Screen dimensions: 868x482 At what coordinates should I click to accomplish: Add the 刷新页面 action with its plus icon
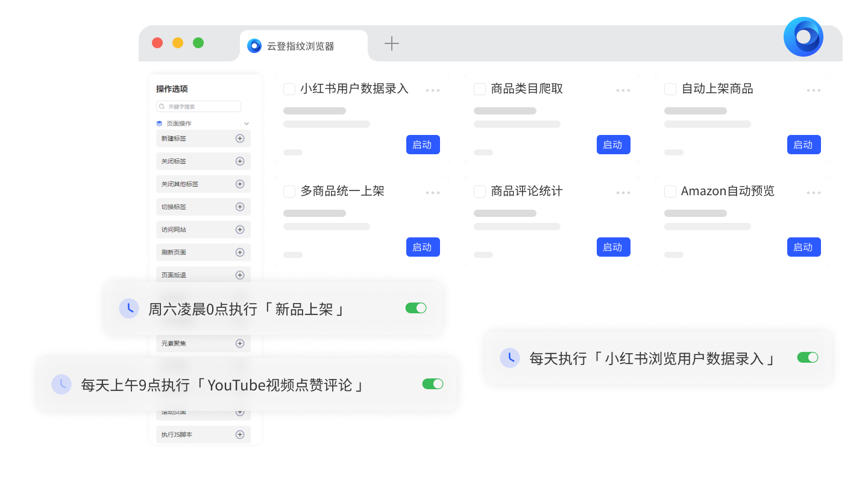click(240, 252)
